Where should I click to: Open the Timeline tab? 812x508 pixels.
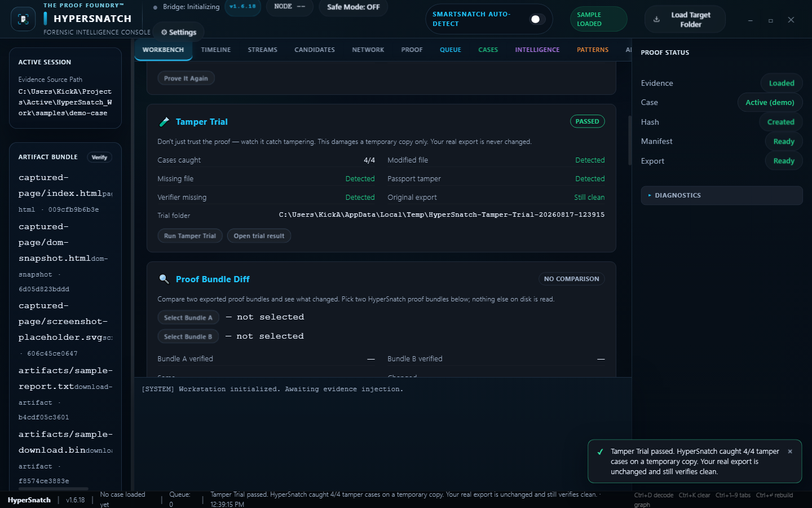pyautogui.click(x=216, y=50)
